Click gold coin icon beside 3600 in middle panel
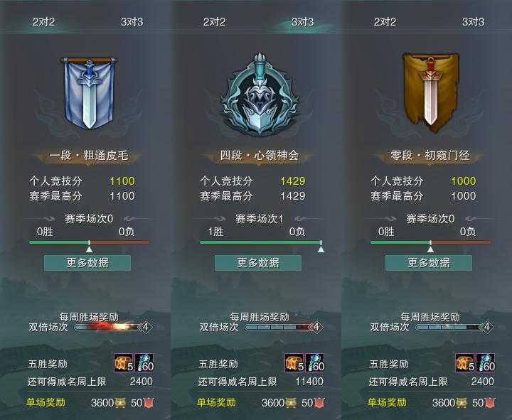Viewport: 512px width, 420px height. tap(291, 403)
